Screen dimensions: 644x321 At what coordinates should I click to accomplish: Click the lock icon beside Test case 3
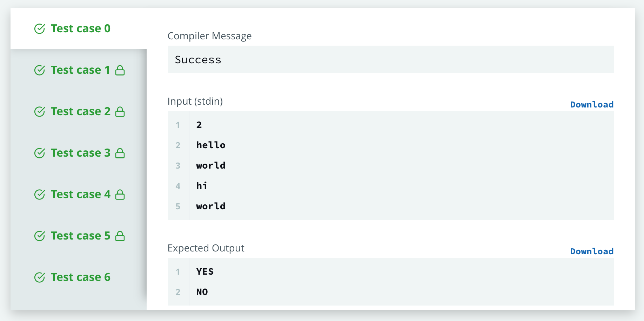click(x=120, y=153)
